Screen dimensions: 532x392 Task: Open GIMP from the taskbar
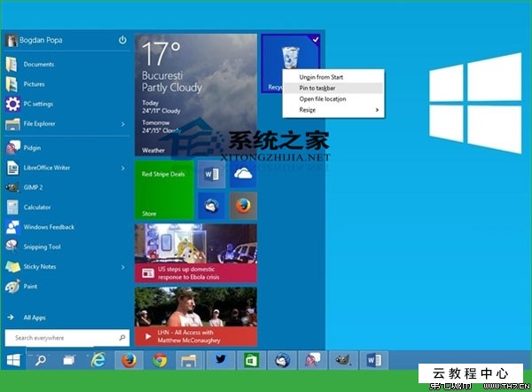coord(341,360)
